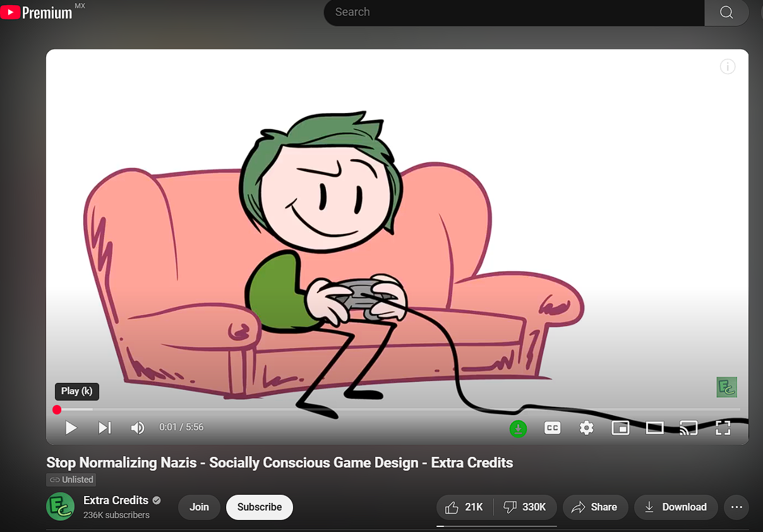Open player settings gear
The width and height of the screenshot is (763, 532).
point(587,428)
